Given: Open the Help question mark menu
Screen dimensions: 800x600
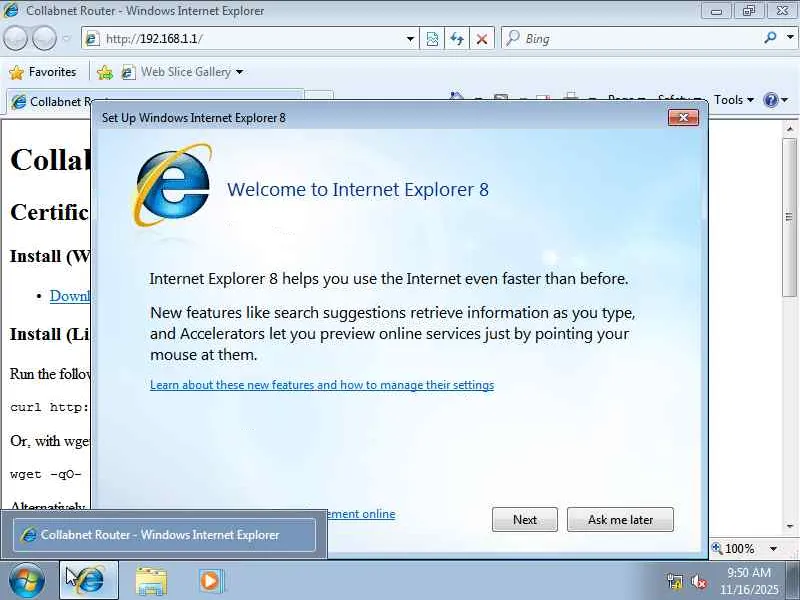Looking at the screenshot, I should 776,100.
